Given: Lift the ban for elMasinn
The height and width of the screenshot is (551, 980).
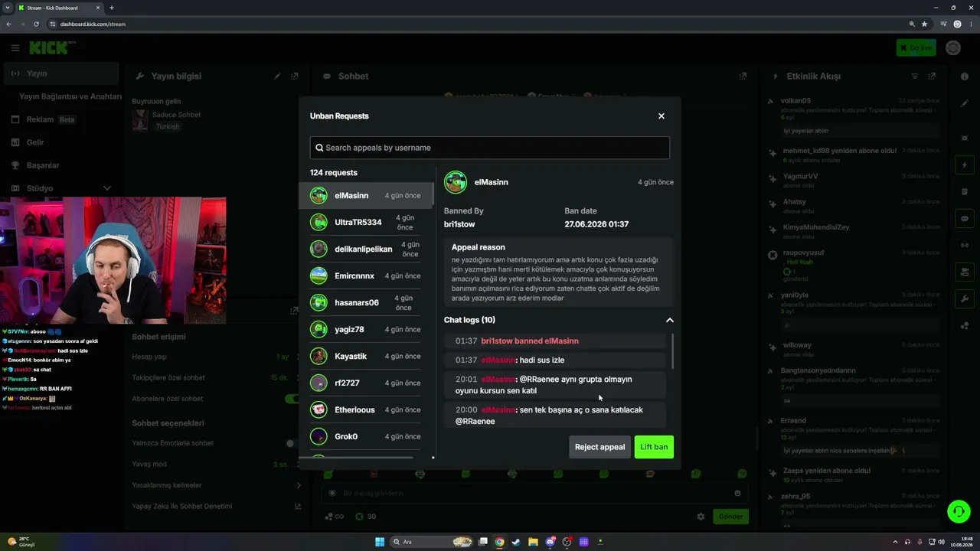Looking at the screenshot, I should [654, 447].
